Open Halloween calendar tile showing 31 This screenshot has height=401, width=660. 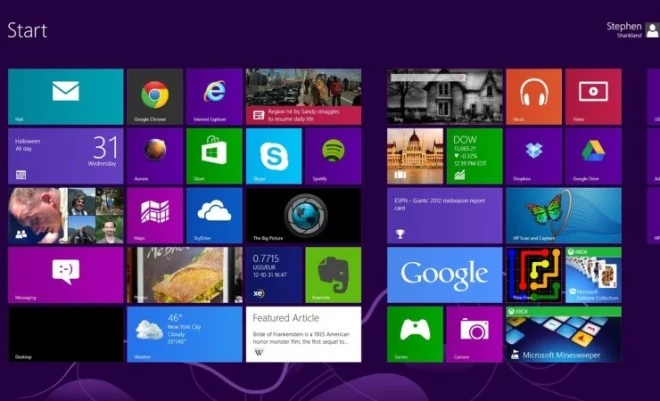click(x=66, y=156)
